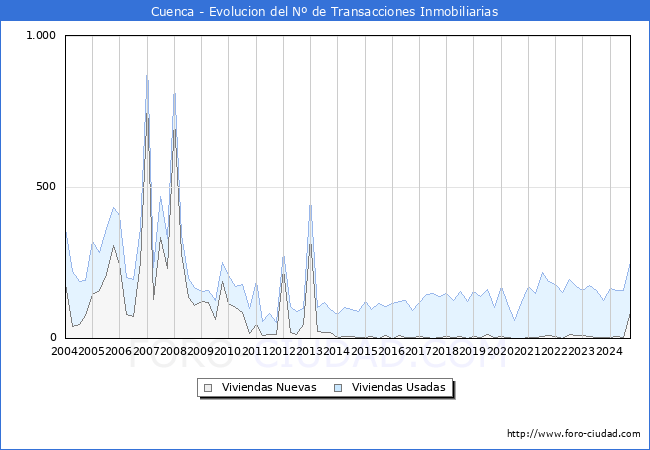The image size is (650, 450).
Task: Click the 2020 year label on the axis
Action: click(500, 351)
